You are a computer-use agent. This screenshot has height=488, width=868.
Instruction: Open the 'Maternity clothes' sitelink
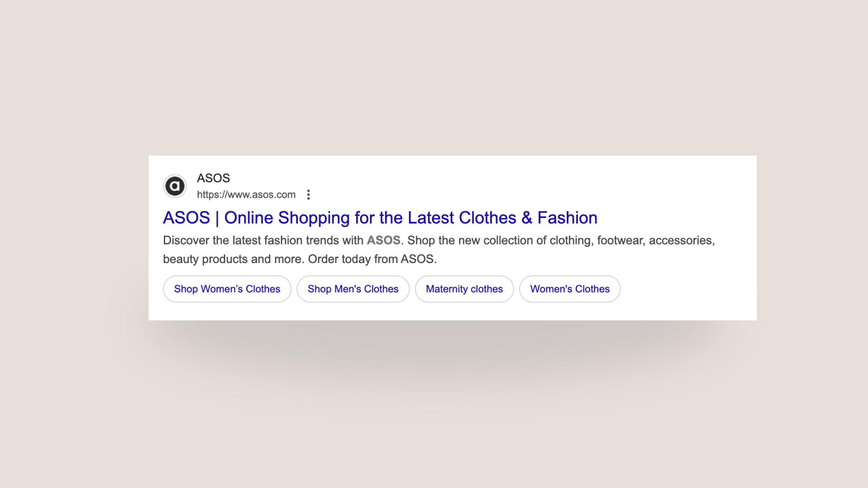[464, 289]
